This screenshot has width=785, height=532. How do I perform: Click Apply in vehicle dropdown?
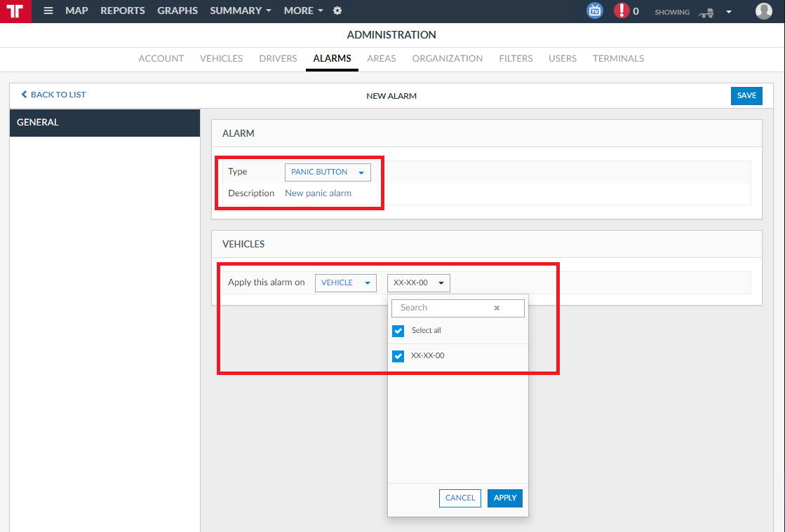point(504,498)
